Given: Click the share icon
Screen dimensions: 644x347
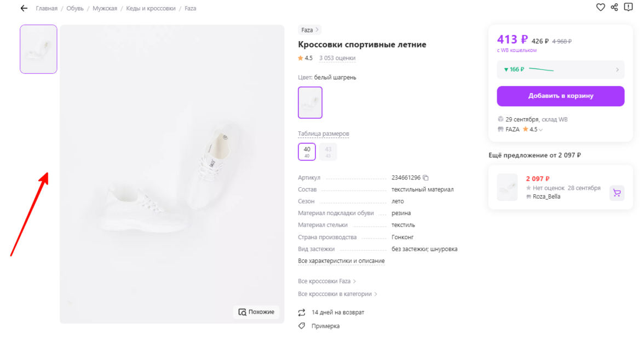Looking at the screenshot, I should [614, 7].
